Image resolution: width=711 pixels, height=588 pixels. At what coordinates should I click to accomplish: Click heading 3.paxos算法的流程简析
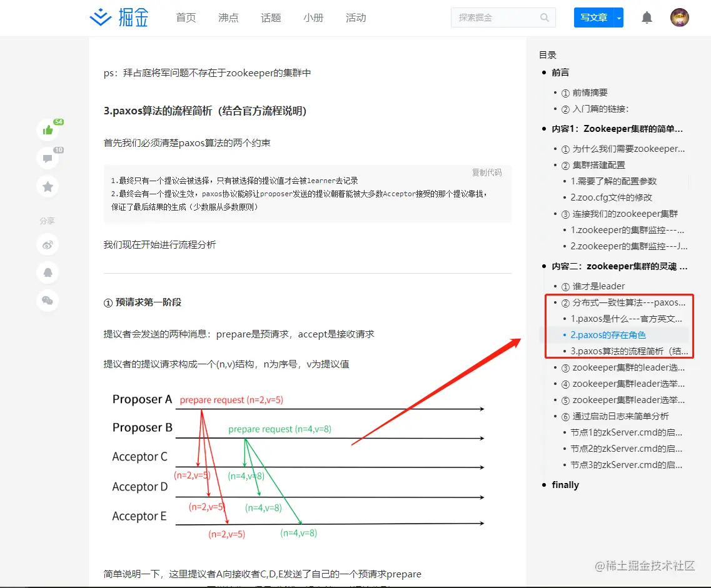coord(205,111)
